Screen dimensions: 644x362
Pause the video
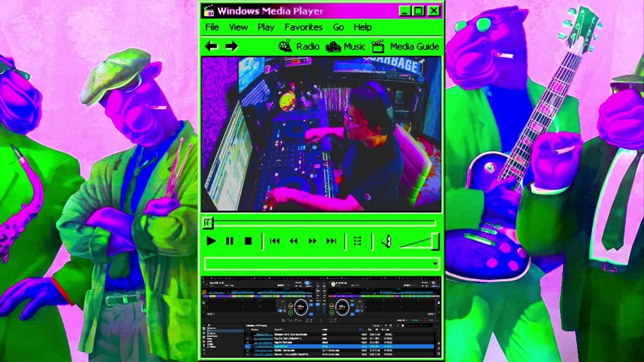229,241
